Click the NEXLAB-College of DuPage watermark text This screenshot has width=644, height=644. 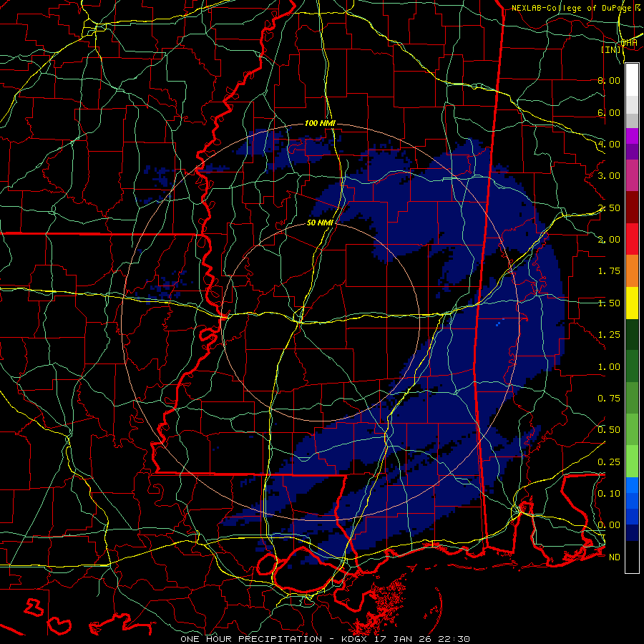click(x=571, y=8)
